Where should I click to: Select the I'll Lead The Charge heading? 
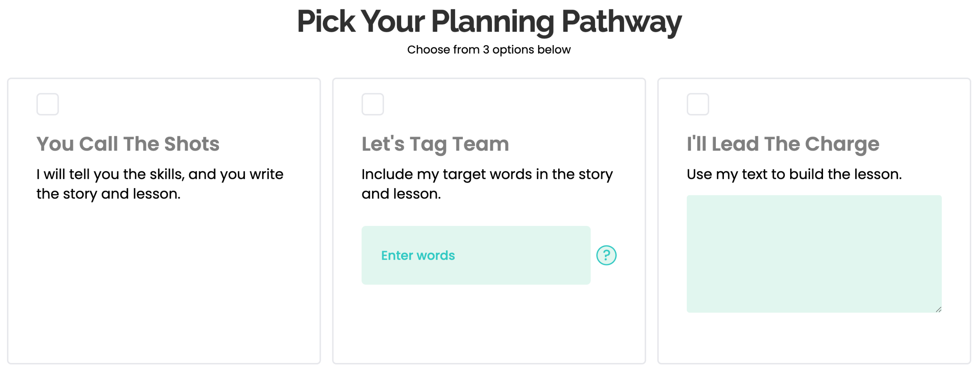point(782,144)
